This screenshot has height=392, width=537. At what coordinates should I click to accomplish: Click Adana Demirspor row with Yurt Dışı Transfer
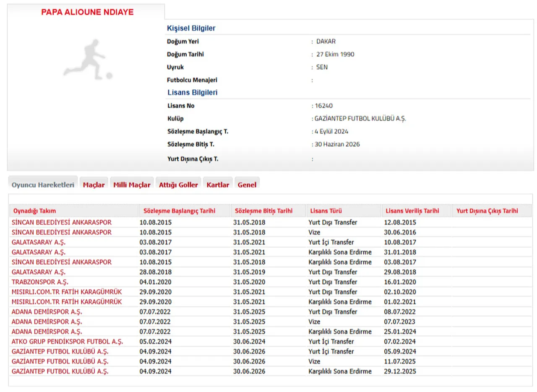pos(47,312)
